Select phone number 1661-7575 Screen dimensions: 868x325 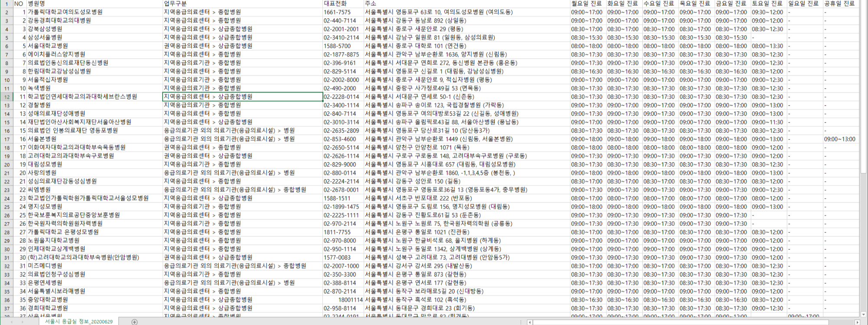pos(343,12)
